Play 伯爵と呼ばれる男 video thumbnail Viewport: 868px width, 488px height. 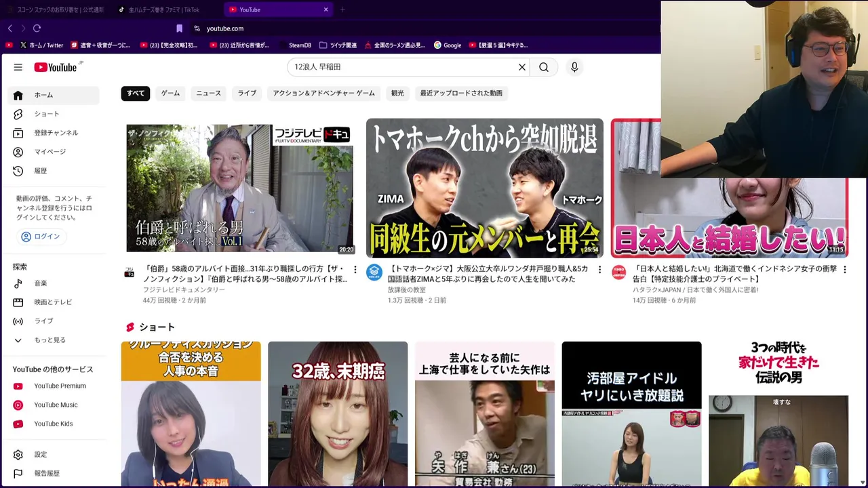tap(239, 188)
